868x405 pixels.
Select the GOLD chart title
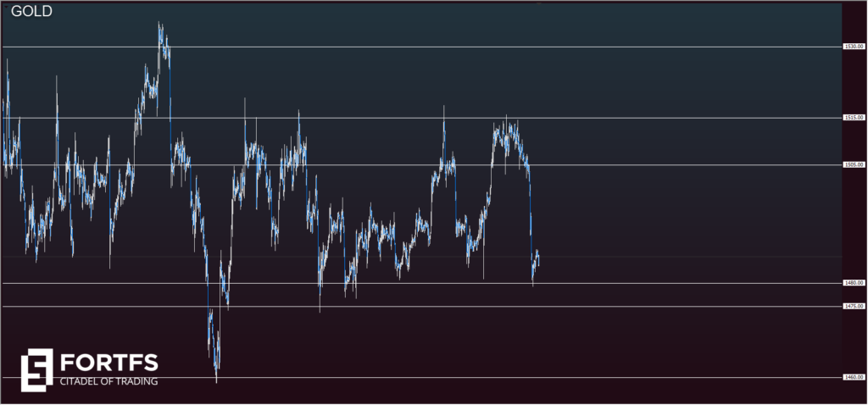(x=31, y=12)
